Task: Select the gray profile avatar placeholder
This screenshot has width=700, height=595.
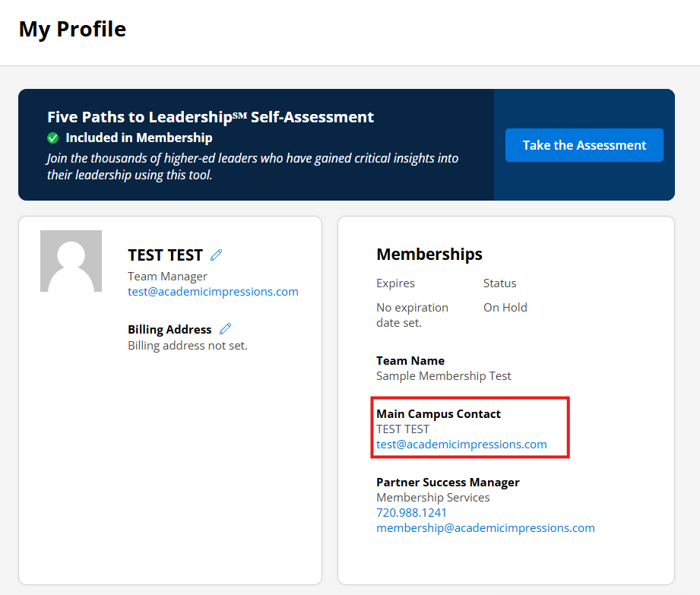Action: click(71, 261)
